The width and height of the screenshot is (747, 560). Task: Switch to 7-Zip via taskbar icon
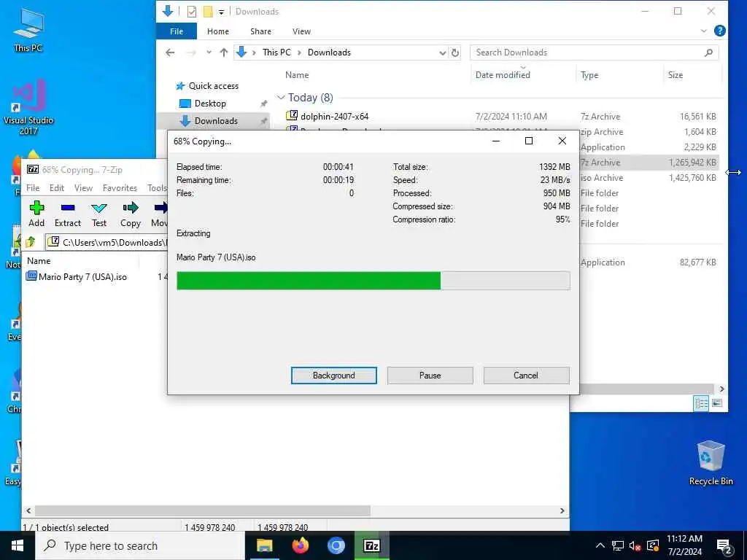click(371, 545)
